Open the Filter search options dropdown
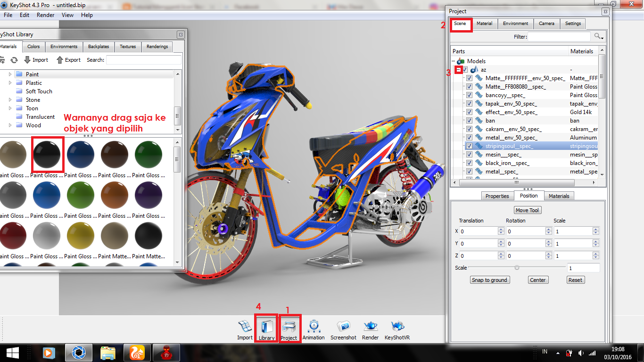 coord(599,36)
